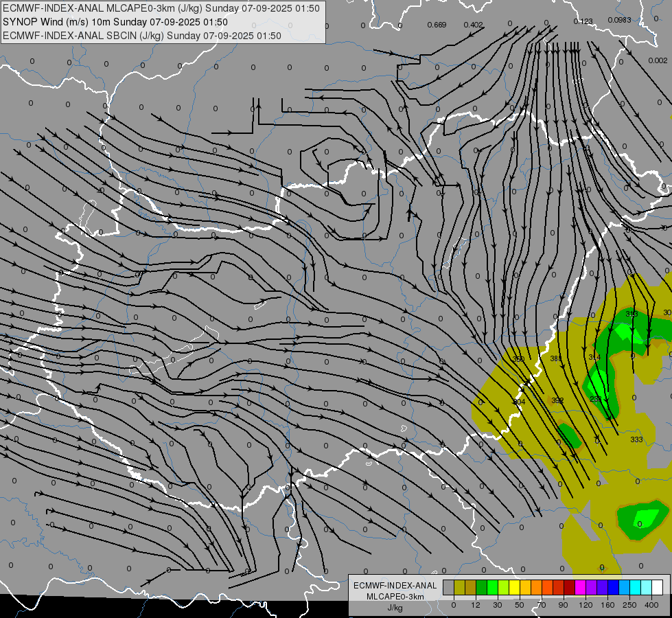This screenshot has width=672, height=618.
Task: Click the legend tick label 160
Action: pos(607,605)
